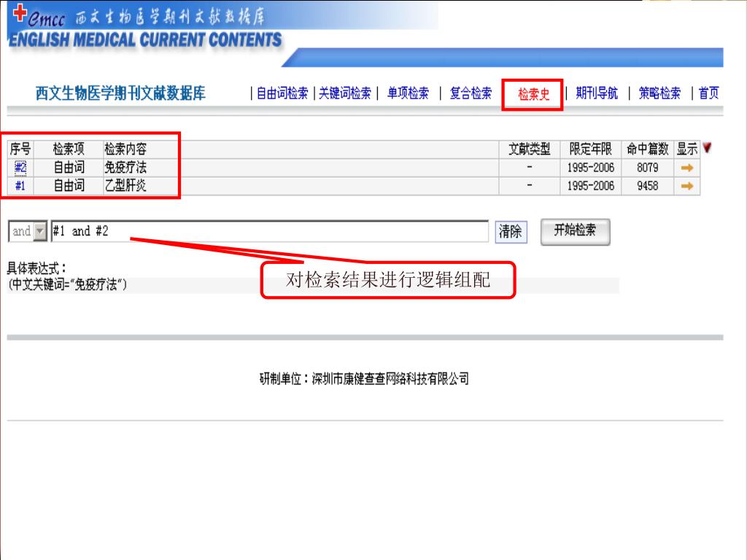This screenshot has width=747, height=560.
Task: Open 策略检索 tab
Action: click(x=659, y=93)
